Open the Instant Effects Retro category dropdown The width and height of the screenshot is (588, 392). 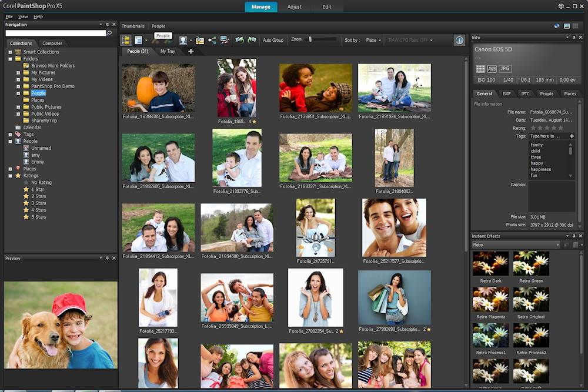pyautogui.click(x=516, y=244)
